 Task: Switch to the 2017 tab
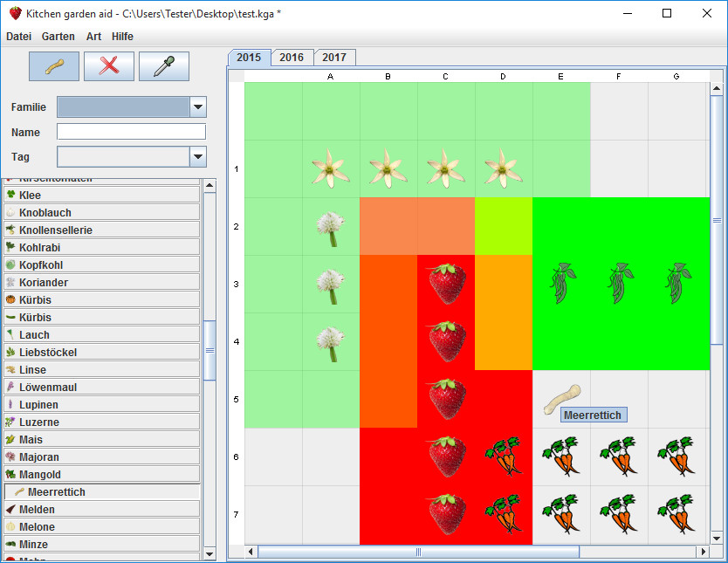point(334,58)
